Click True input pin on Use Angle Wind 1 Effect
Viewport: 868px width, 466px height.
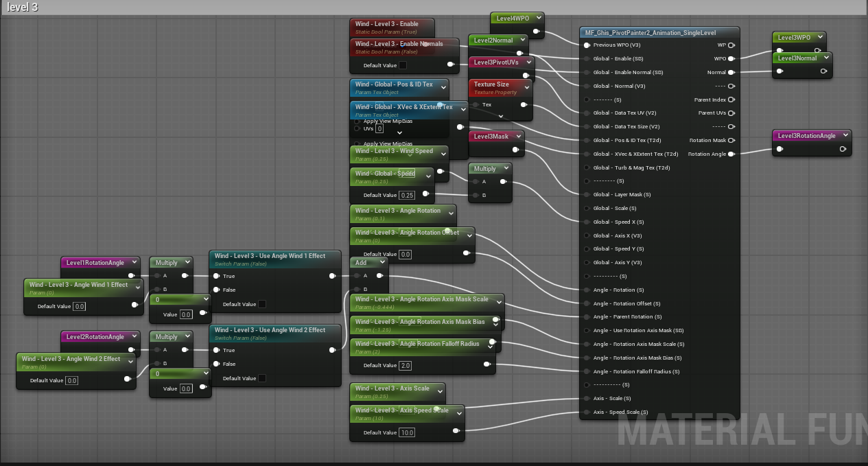216,277
